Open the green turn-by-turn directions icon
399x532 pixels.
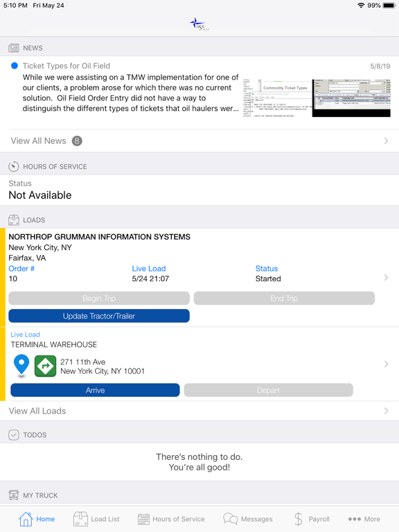coord(45,366)
